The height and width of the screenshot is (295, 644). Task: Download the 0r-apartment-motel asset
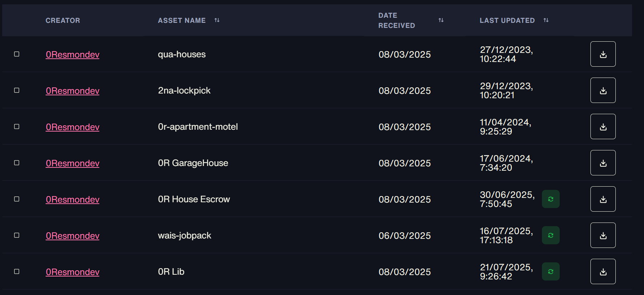[603, 126]
